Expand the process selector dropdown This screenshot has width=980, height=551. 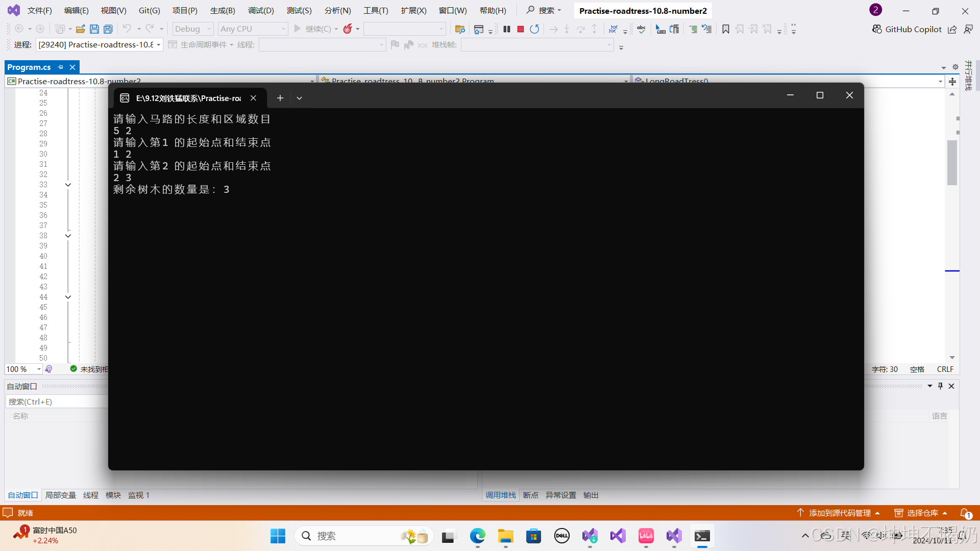(x=159, y=45)
